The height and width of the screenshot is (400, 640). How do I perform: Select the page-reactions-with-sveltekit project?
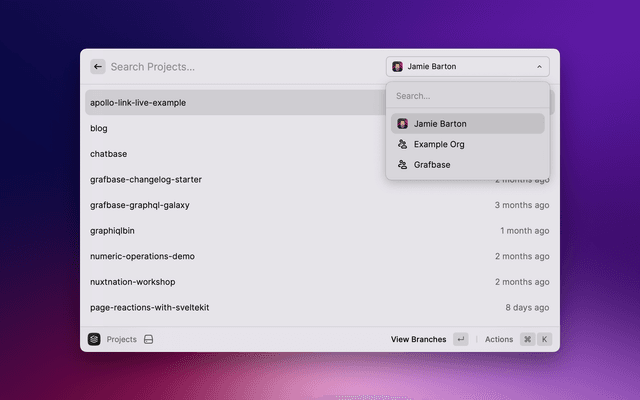pos(320,307)
